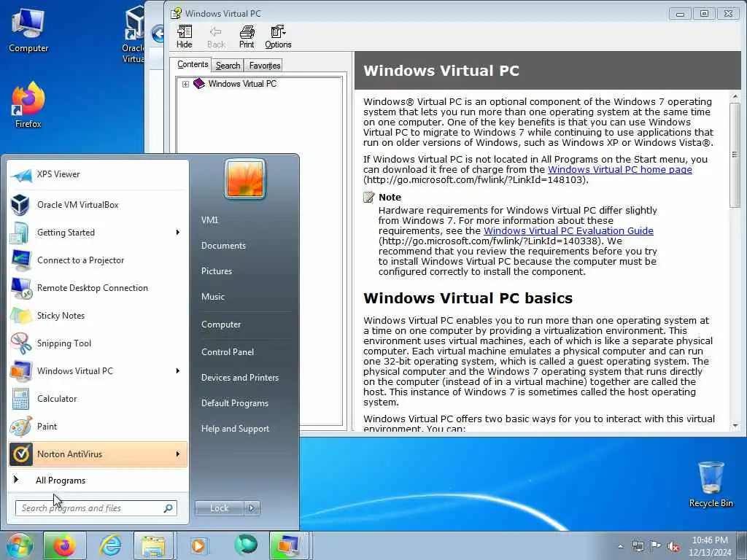Open Devices and Printers
Image resolution: width=747 pixels, height=560 pixels.
coord(239,378)
